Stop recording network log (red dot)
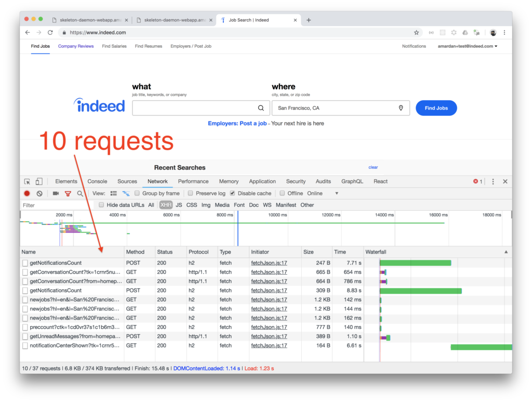 pos(27,193)
